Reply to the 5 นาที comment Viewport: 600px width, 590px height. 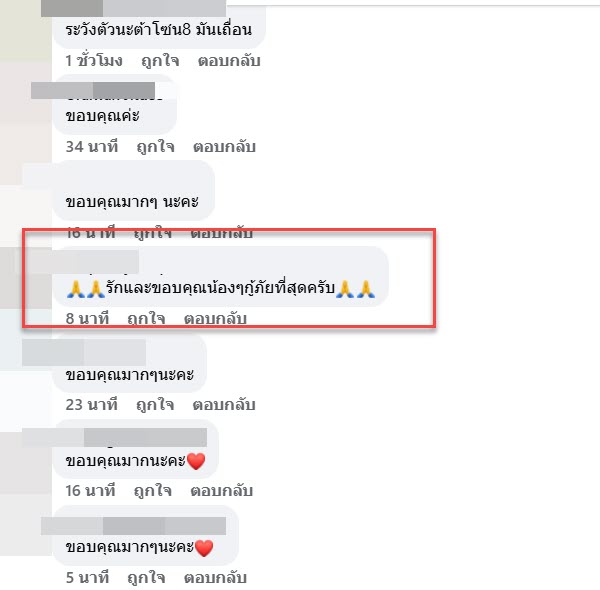click(x=215, y=577)
